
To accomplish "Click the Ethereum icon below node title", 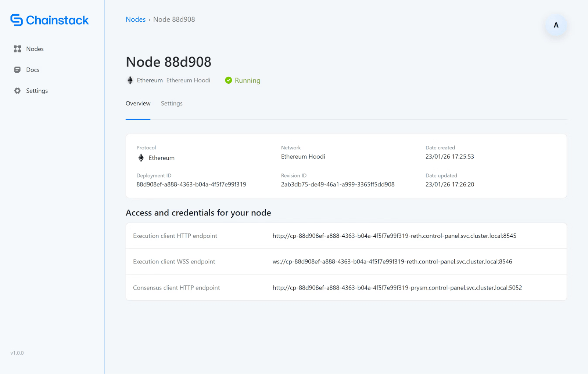I will click(130, 80).
